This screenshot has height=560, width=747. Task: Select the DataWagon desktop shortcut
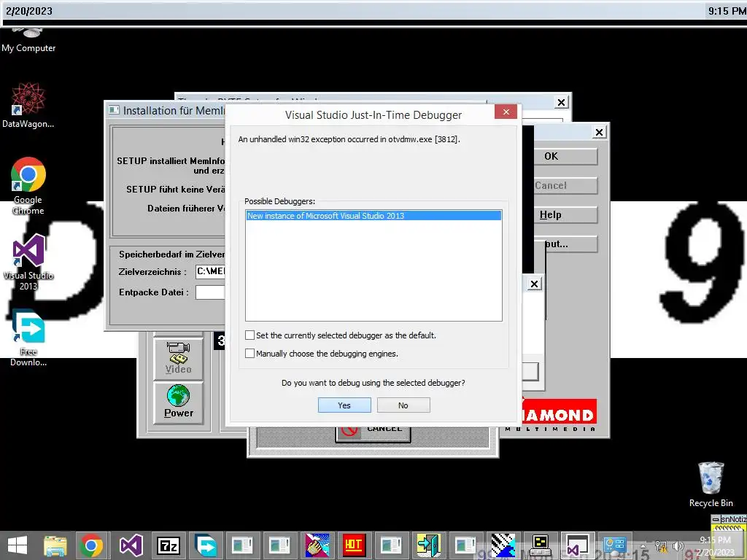[x=28, y=105]
